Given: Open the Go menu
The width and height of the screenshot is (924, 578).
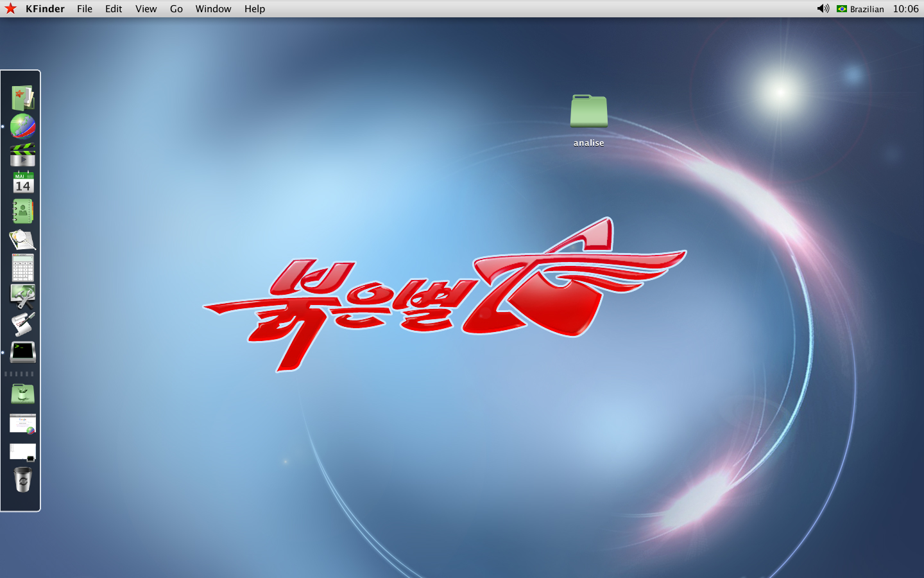Looking at the screenshot, I should click(176, 9).
